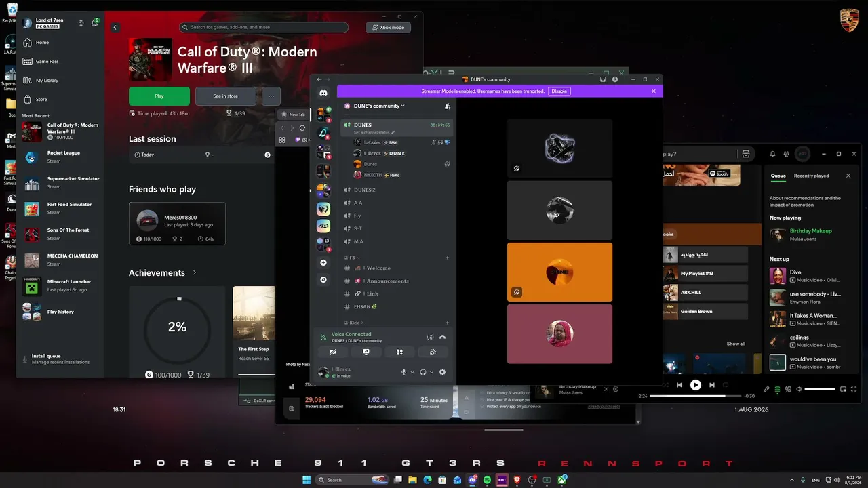Join the DUNES 2 voice channel
Screen dimensions: 868x488
[397, 190]
